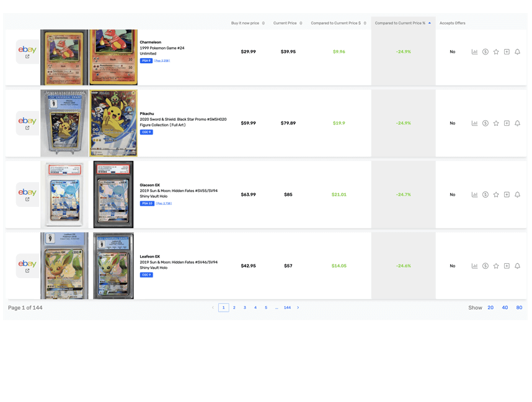Show 20 results per page

(x=490, y=307)
